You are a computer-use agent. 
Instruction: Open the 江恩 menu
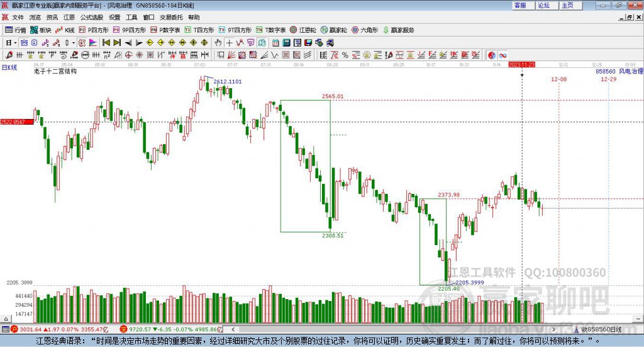[x=69, y=17]
